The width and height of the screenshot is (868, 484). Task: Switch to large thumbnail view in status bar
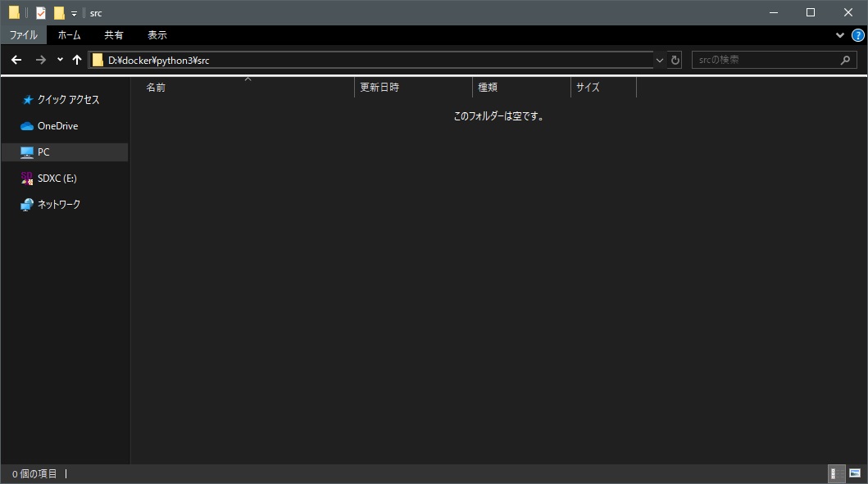point(852,473)
